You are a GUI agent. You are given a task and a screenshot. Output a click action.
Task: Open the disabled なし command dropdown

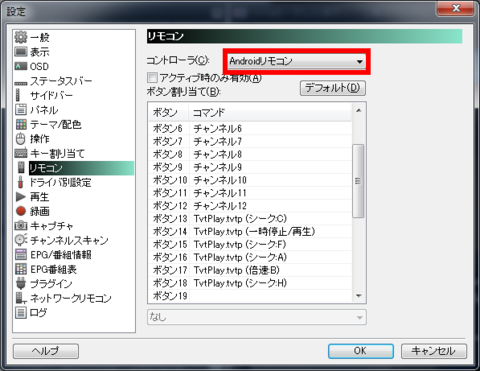point(257,317)
